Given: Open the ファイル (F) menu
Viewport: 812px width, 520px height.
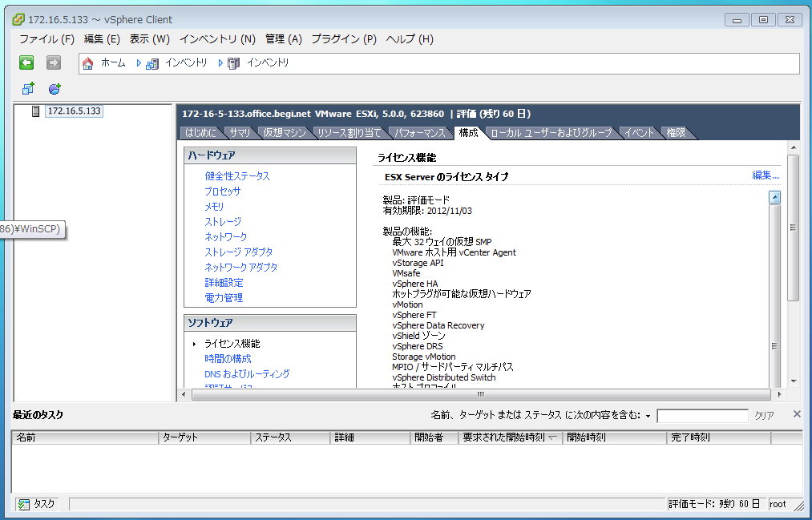Looking at the screenshot, I should click(x=46, y=39).
